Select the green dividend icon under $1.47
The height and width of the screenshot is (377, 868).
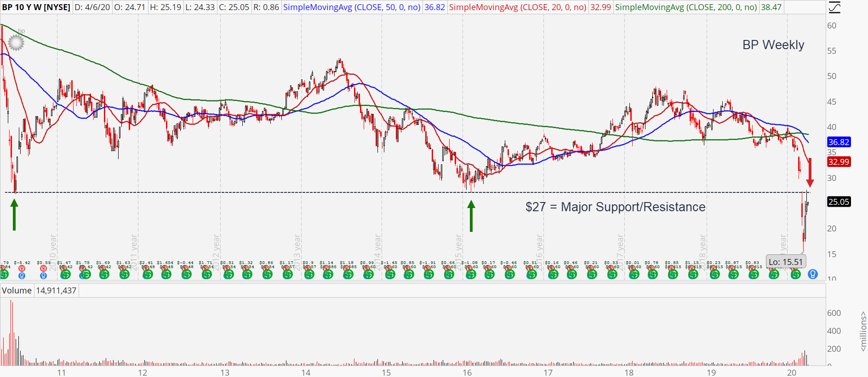pos(65,275)
